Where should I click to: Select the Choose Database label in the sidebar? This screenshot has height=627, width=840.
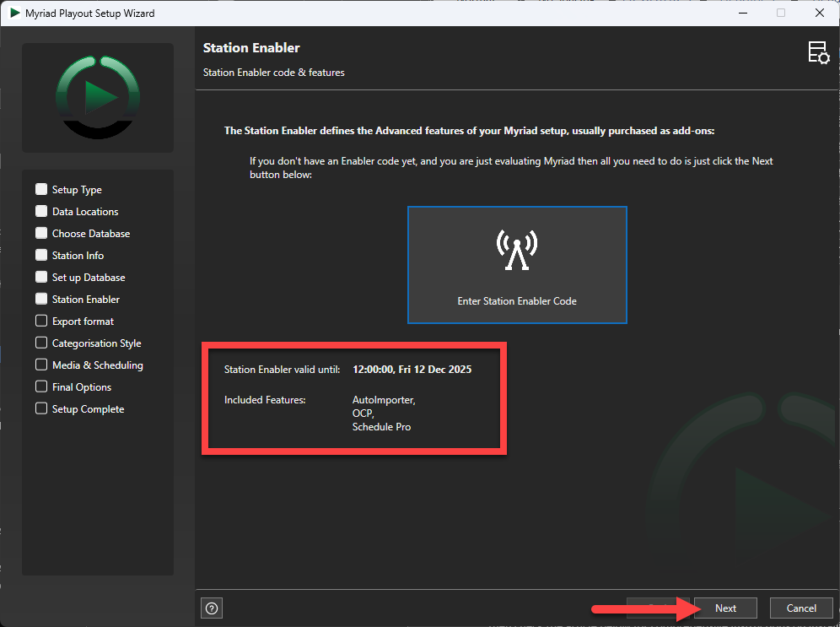(x=91, y=234)
